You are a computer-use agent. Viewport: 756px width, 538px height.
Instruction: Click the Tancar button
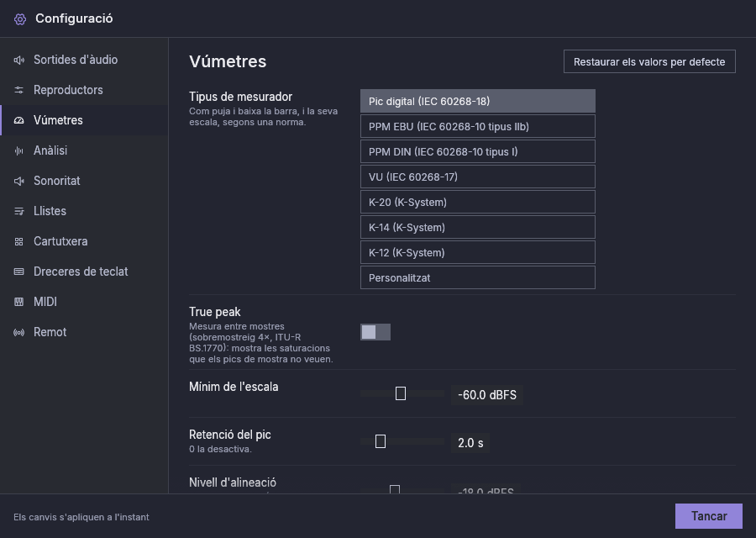pos(709,516)
